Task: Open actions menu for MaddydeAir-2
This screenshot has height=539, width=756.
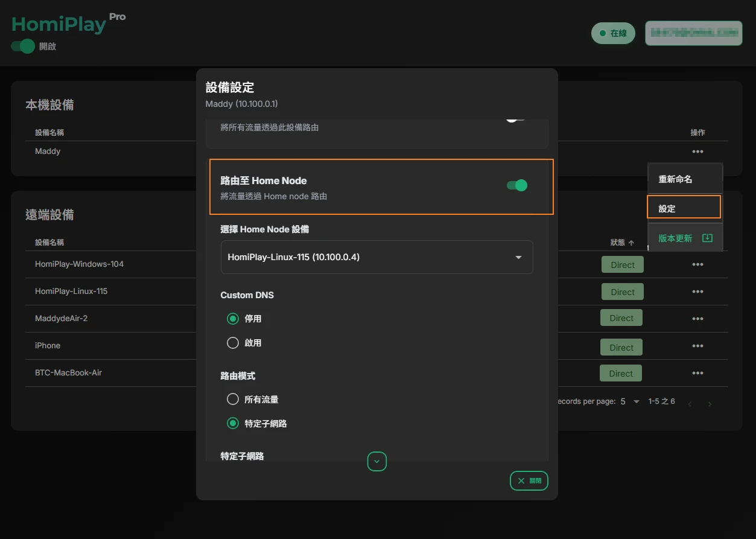Action: point(698,319)
